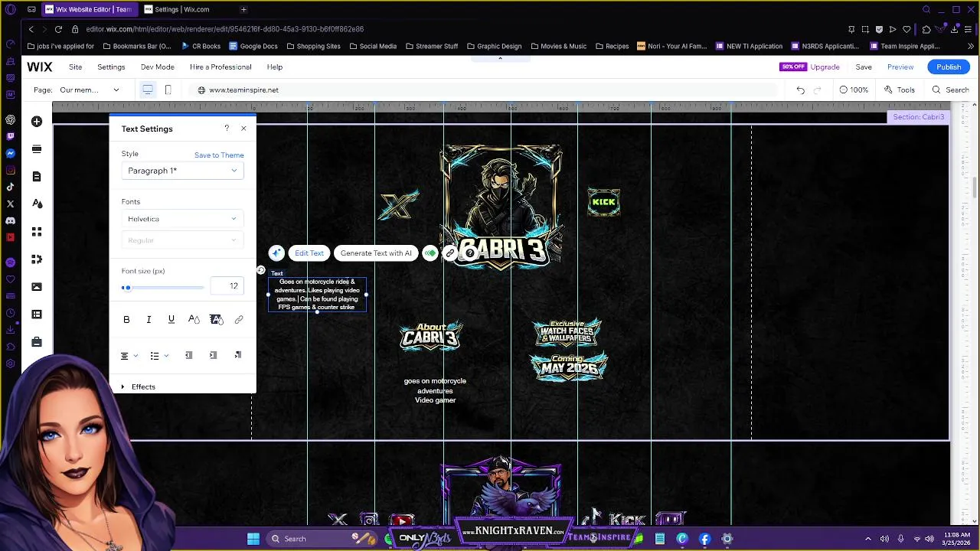
Task: Click the AI sparkle icon in the text toolbar
Action: tap(276, 253)
